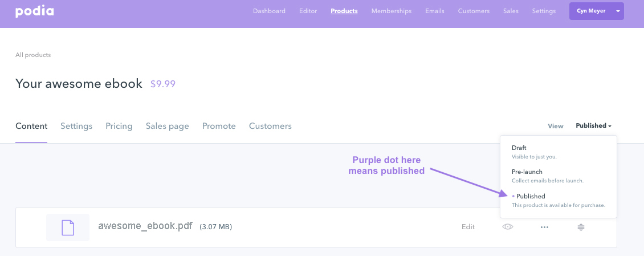
Task: Open the Sales page tab
Action: pos(167,126)
